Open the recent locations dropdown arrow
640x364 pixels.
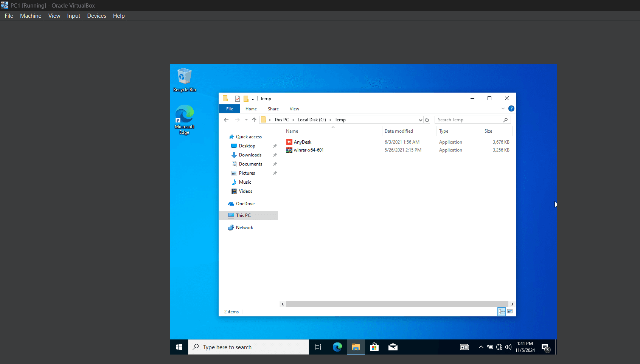(246, 120)
